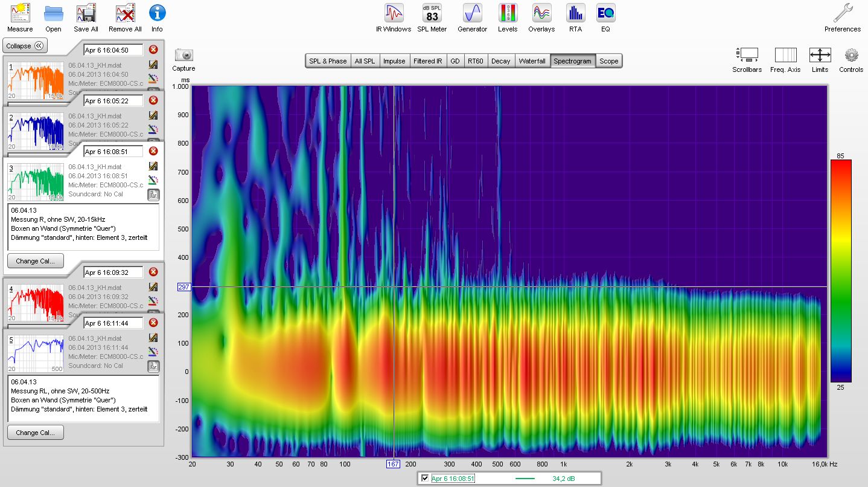The height and width of the screenshot is (487, 868).
Task: Save measurement 5 with its disk icon
Action: coord(153,338)
